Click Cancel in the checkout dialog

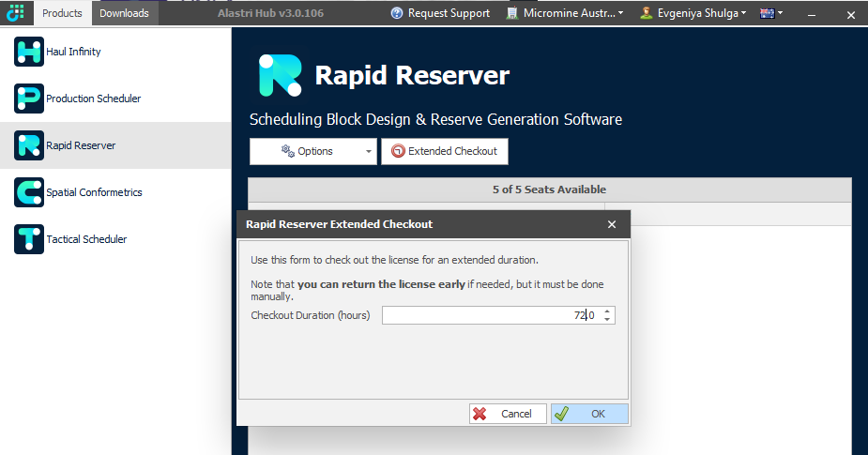pyautogui.click(x=508, y=414)
